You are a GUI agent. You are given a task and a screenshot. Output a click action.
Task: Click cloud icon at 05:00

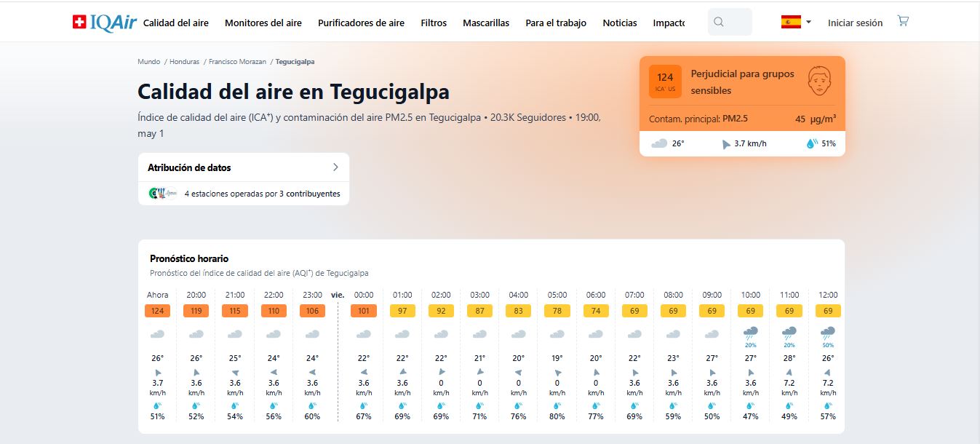[557, 334]
